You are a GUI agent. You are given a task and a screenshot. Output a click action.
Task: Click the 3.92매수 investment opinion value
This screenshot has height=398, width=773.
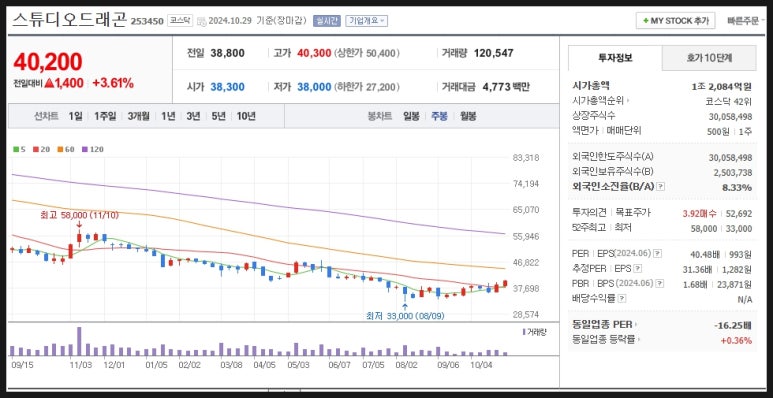coord(699,213)
